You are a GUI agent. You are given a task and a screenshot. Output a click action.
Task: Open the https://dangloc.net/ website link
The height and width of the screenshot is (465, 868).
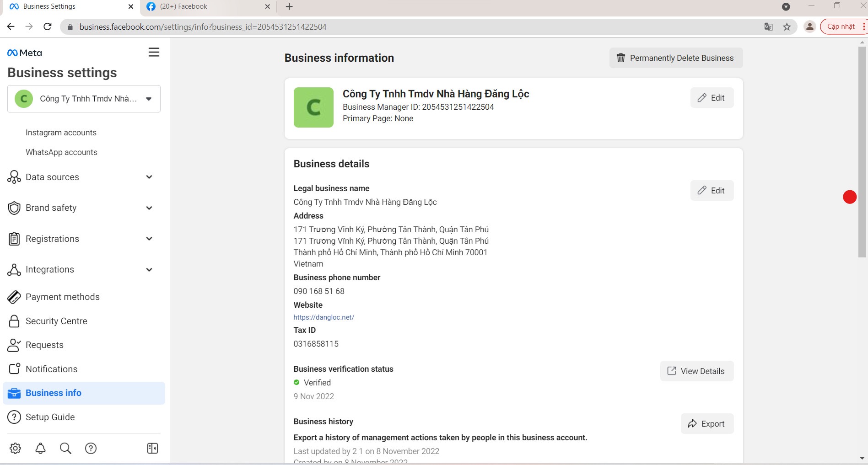[x=324, y=317]
